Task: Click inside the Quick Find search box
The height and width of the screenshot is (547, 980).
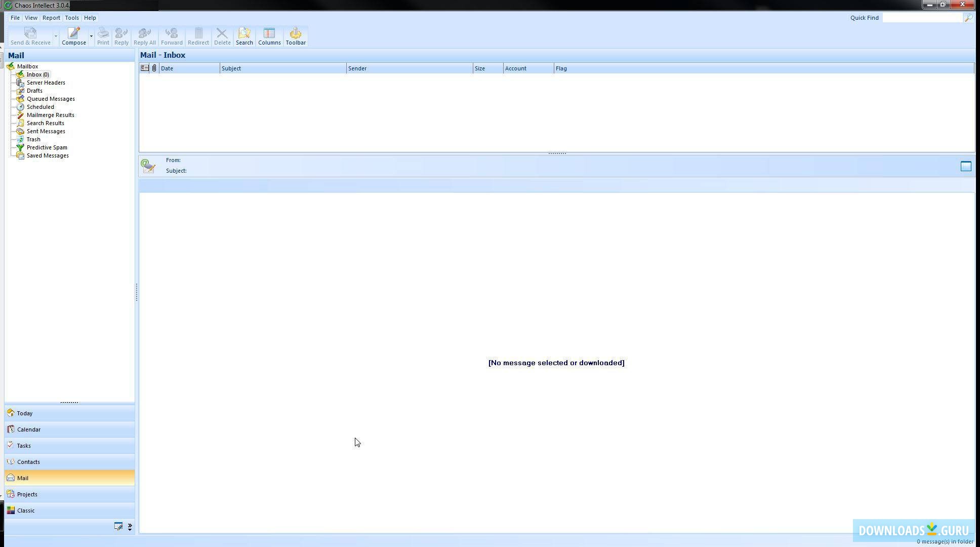Action: point(922,17)
